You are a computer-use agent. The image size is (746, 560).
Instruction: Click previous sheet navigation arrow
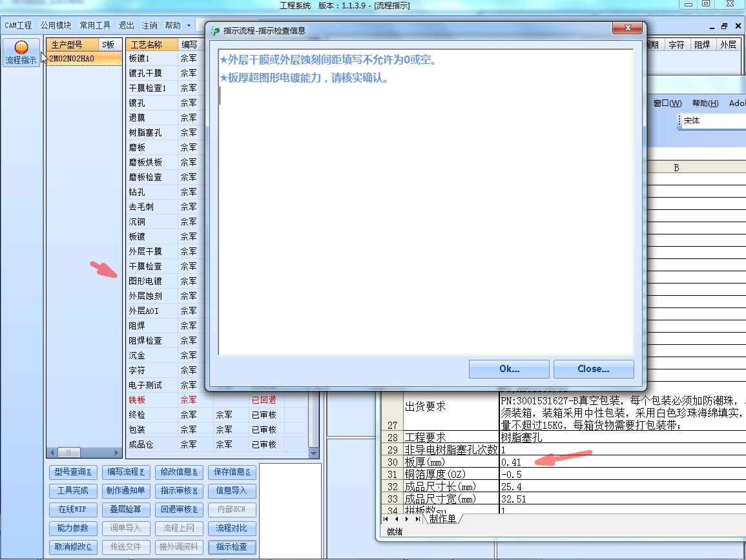click(x=397, y=519)
